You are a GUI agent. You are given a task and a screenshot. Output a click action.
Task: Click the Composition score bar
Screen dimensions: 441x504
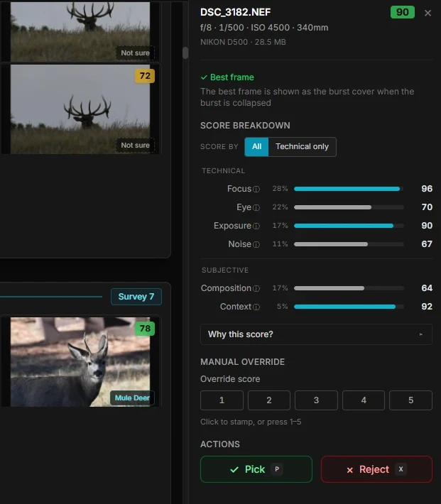349,288
